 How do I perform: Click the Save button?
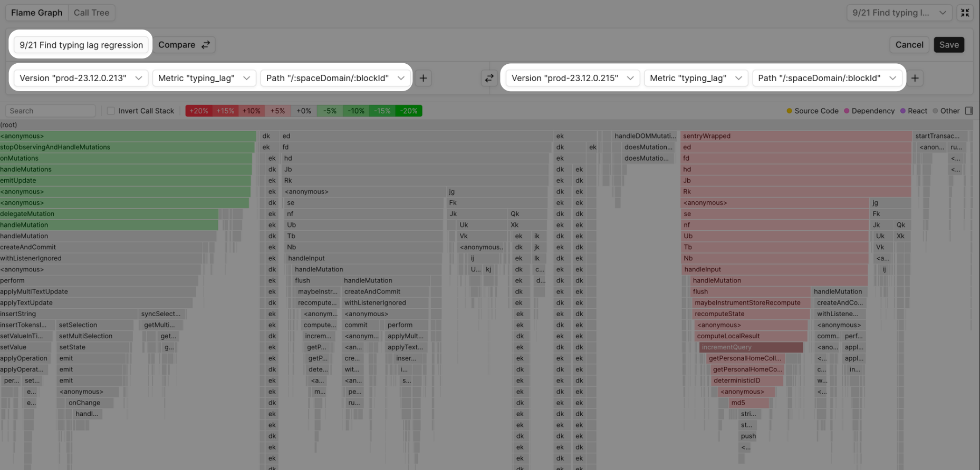click(x=949, y=45)
